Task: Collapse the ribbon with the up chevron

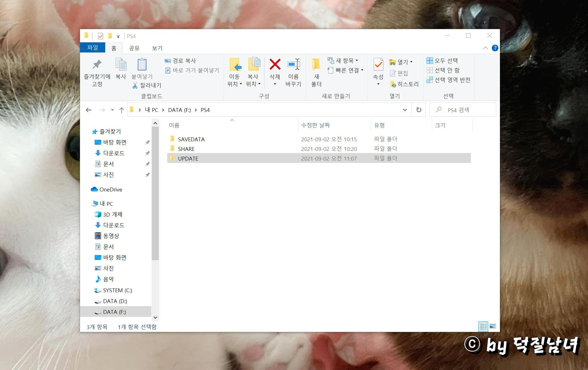Action: pos(485,48)
